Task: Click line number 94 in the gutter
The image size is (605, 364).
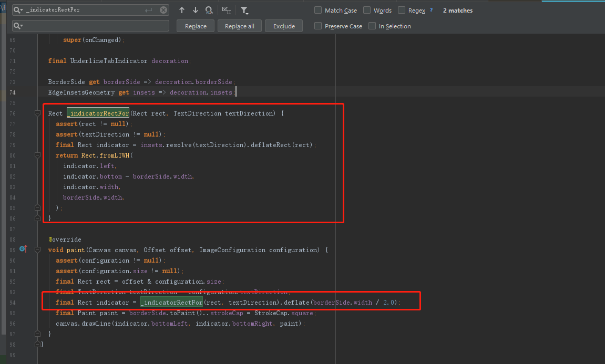Action: pyautogui.click(x=12, y=303)
